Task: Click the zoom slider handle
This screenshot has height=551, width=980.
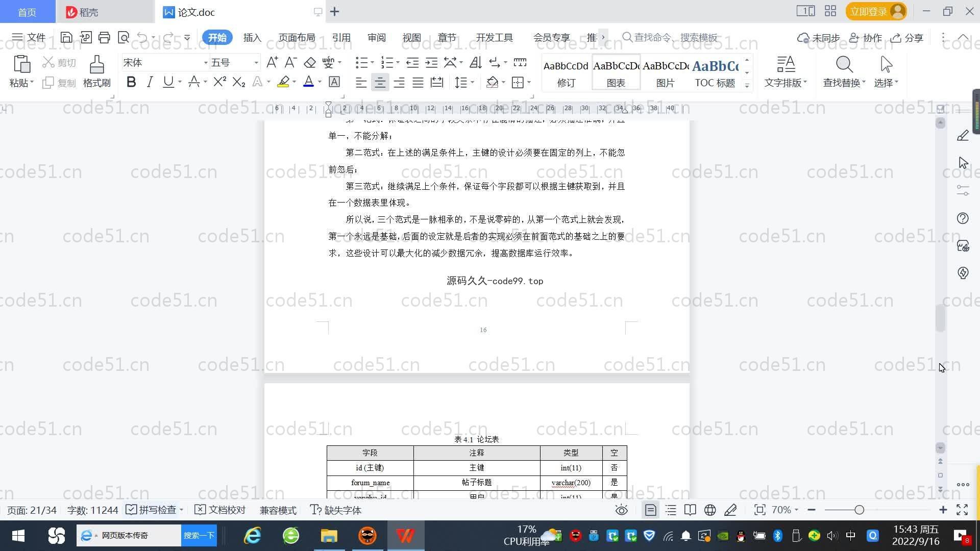Action: [x=859, y=510]
